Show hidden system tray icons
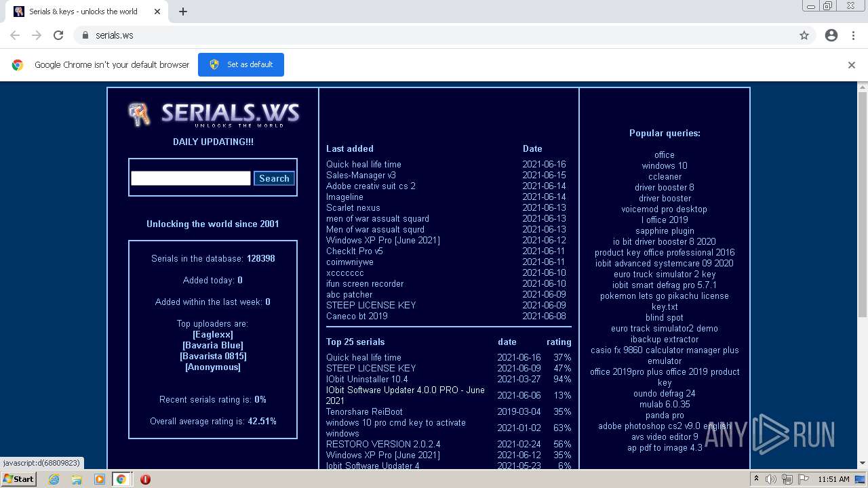The width and height of the screenshot is (868, 488). pyautogui.click(x=756, y=479)
